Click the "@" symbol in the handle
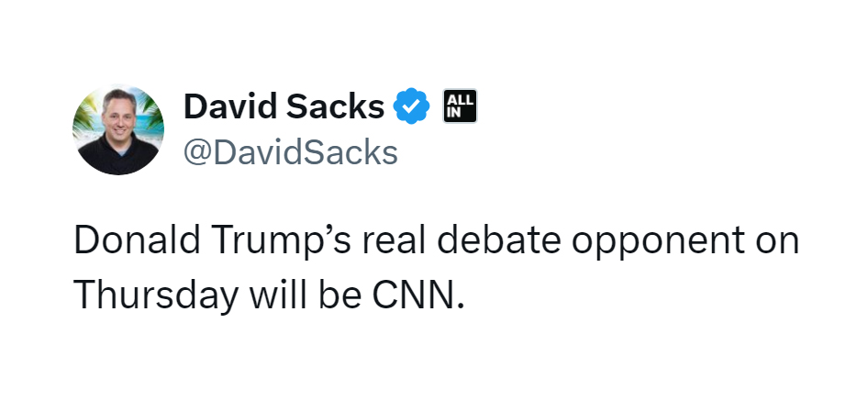Viewport: 868px width, 401px height. pos(198,154)
